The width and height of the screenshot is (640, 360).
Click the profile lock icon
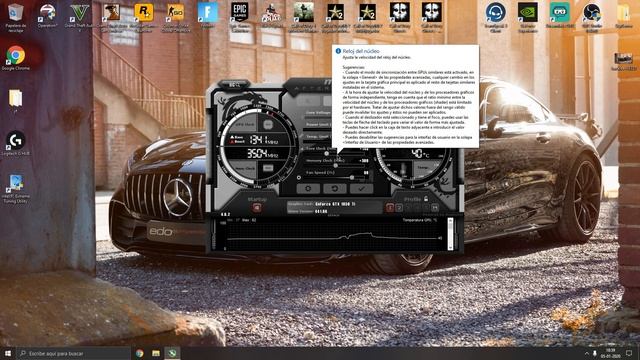click(426, 199)
